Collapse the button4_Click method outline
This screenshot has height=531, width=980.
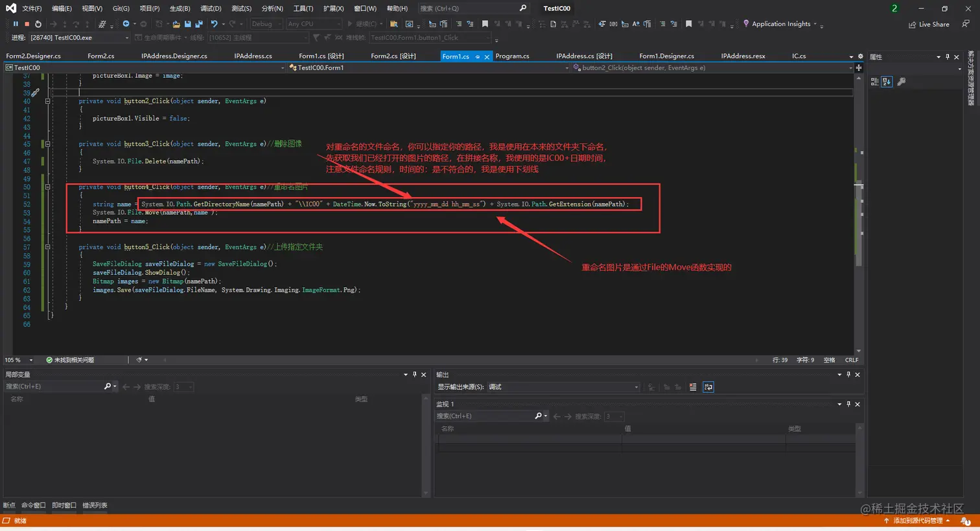click(47, 187)
